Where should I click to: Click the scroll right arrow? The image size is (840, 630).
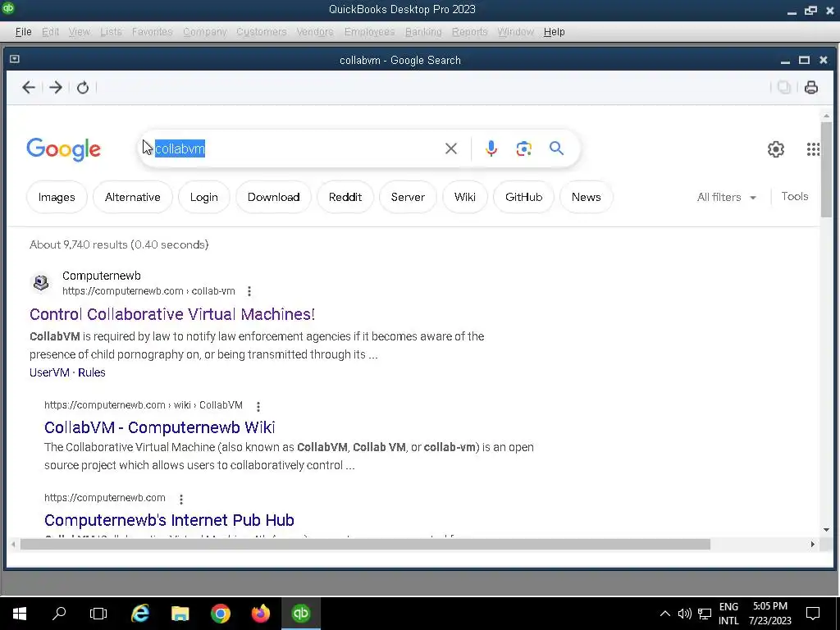point(813,545)
